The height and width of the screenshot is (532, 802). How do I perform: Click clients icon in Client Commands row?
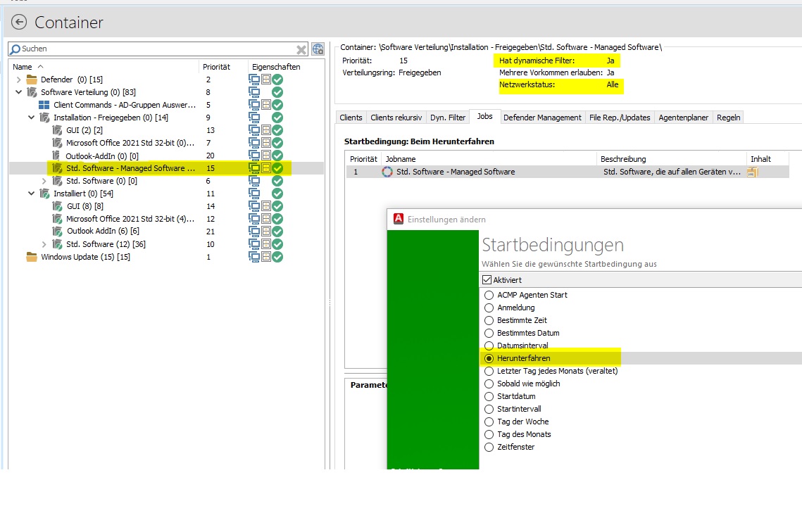(254, 105)
